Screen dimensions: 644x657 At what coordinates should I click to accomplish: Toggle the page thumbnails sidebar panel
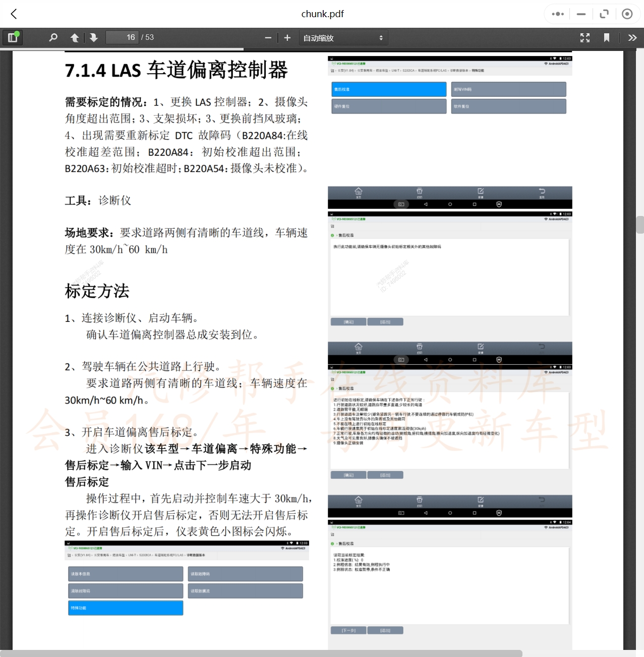coord(13,37)
